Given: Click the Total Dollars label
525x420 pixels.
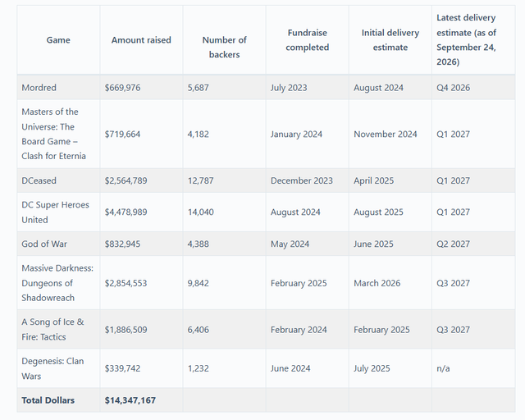Looking at the screenshot, I should pyautogui.click(x=48, y=400).
